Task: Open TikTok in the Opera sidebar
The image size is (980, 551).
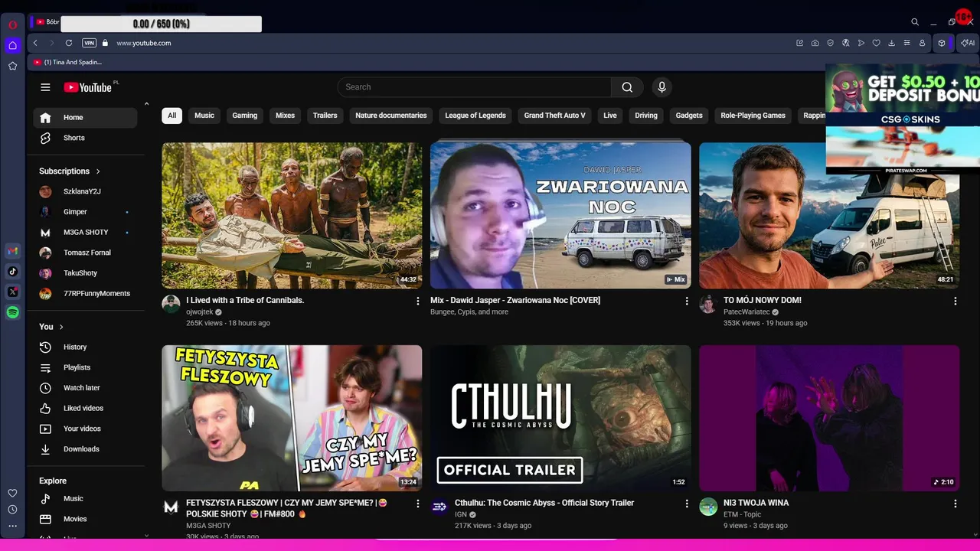Action: 12,271
